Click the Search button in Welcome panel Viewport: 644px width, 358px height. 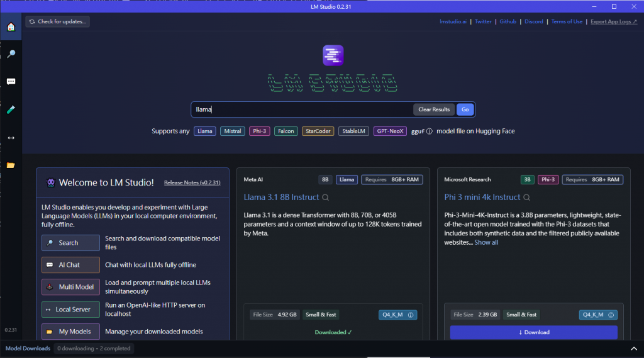pos(70,243)
